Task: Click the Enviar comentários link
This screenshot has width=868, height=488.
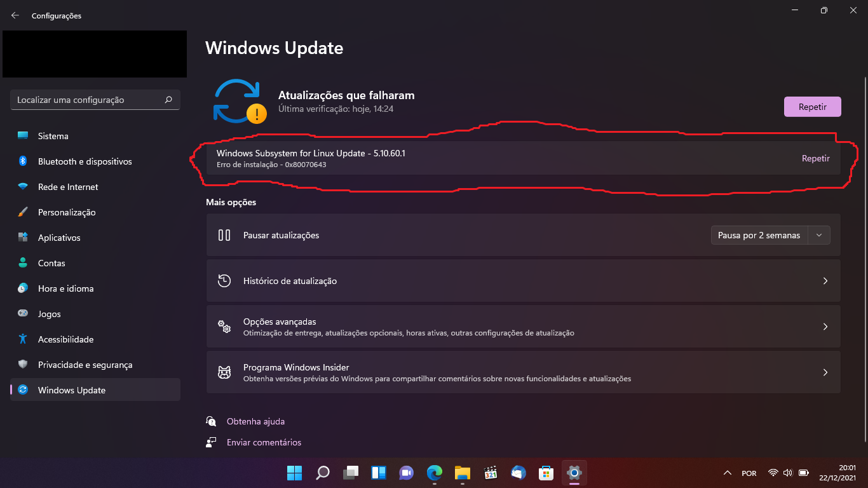Action: [264, 442]
